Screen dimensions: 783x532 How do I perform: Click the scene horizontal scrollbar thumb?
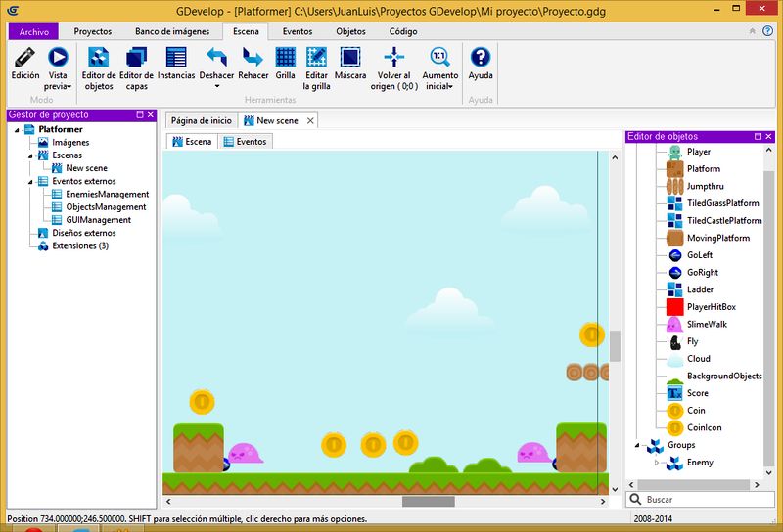pos(429,501)
